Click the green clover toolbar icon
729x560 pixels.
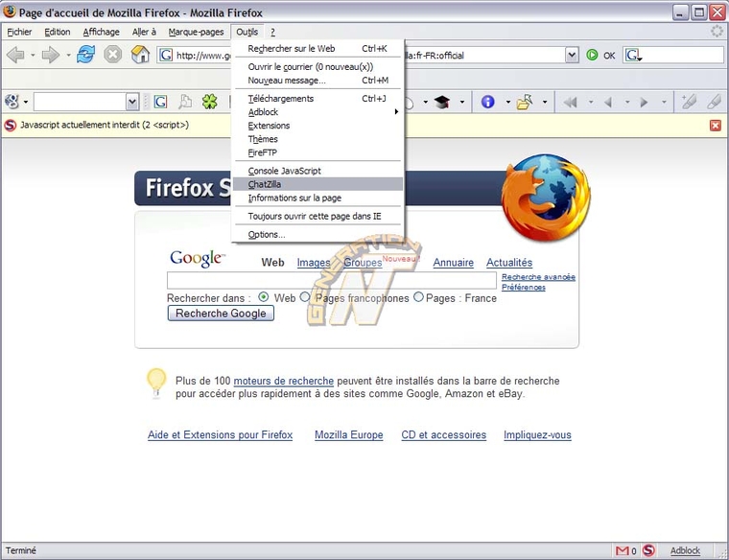(x=209, y=102)
